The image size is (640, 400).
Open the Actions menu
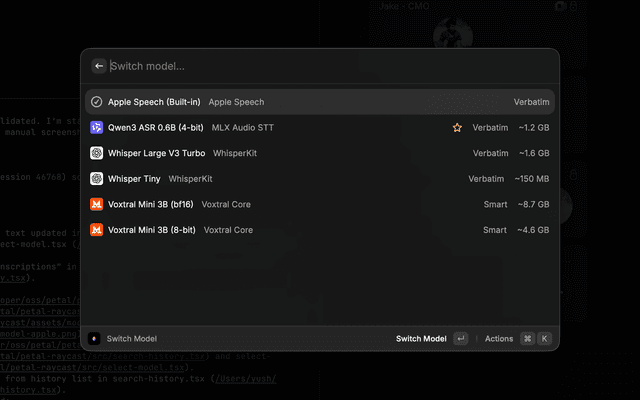click(x=498, y=339)
